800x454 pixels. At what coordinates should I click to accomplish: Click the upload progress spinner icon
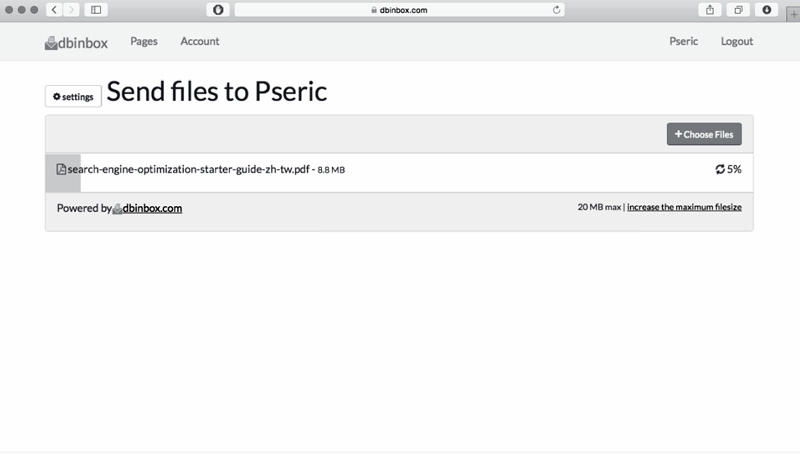[719, 170]
